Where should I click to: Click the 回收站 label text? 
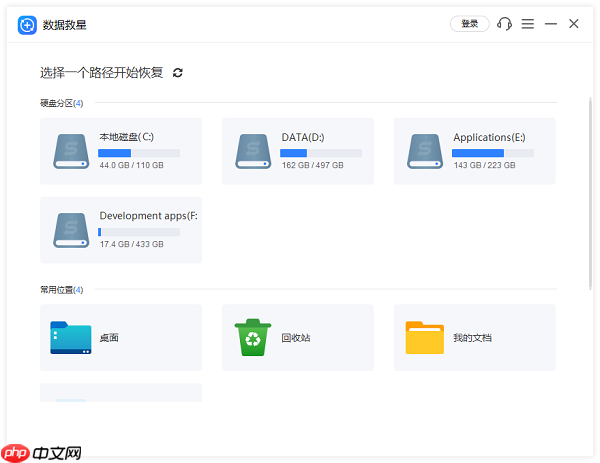click(296, 338)
